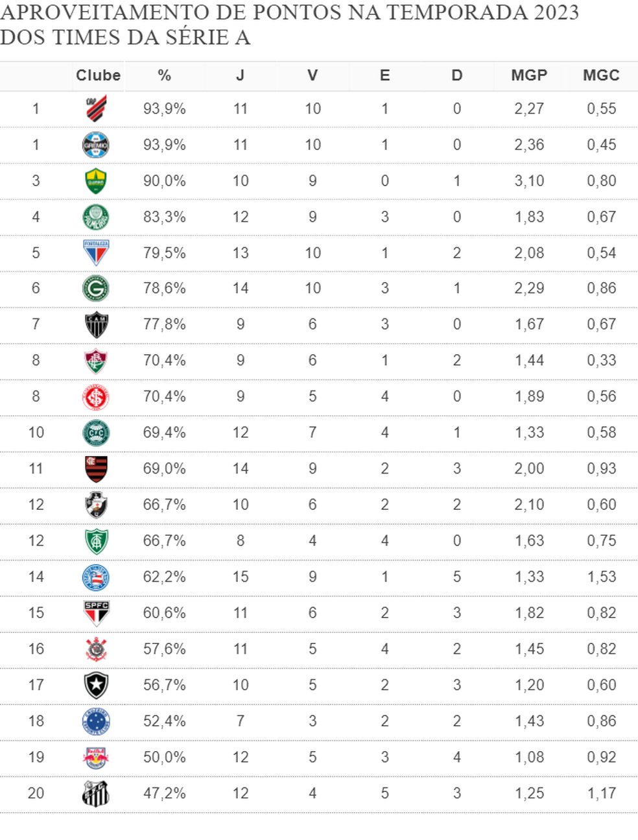Select the Red Bull Bragantino logo
638x840 pixels.
96,757
